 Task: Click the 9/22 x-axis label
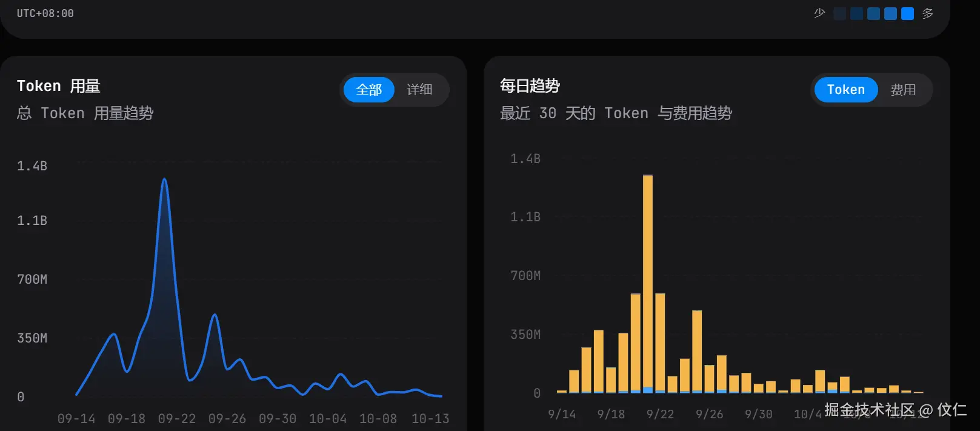coord(660,414)
